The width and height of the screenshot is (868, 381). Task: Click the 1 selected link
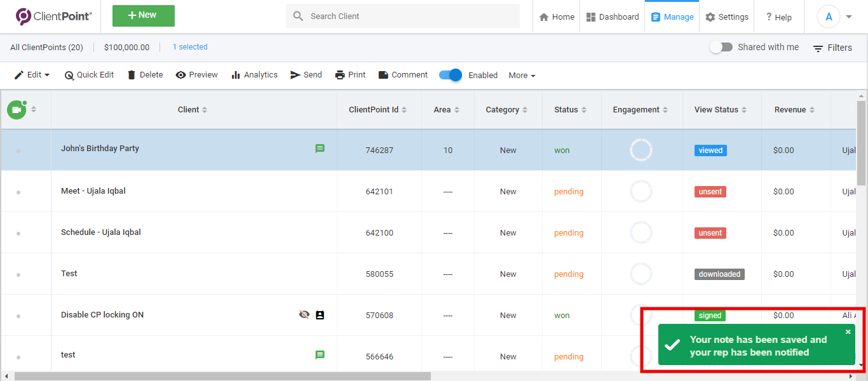click(x=190, y=47)
